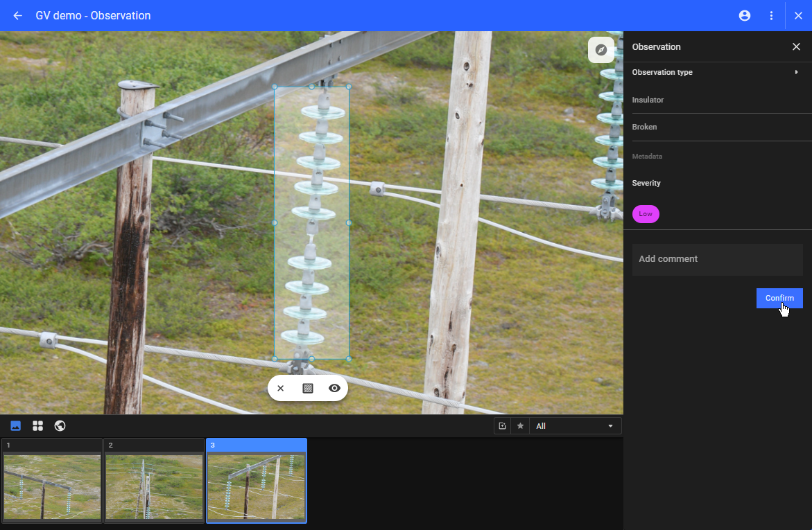Toggle annotation fill with the hatch icon
Screen dimensions: 812x530
[308, 389]
